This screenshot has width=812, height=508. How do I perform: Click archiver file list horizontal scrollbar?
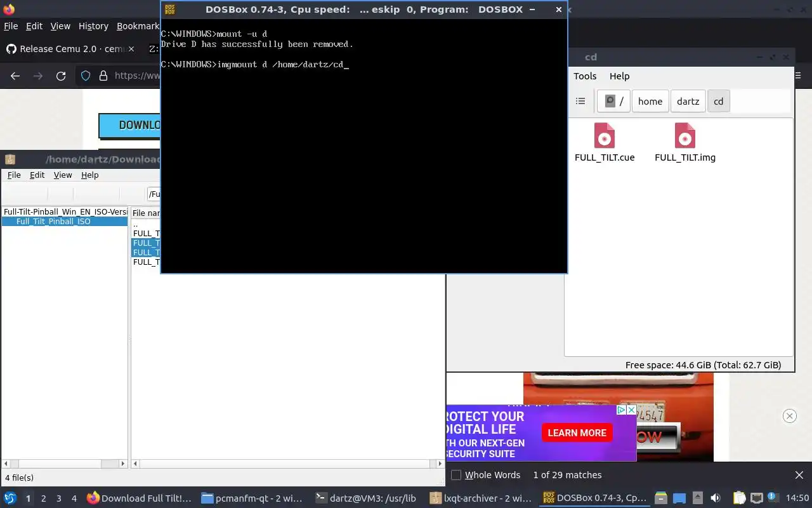[288, 464]
